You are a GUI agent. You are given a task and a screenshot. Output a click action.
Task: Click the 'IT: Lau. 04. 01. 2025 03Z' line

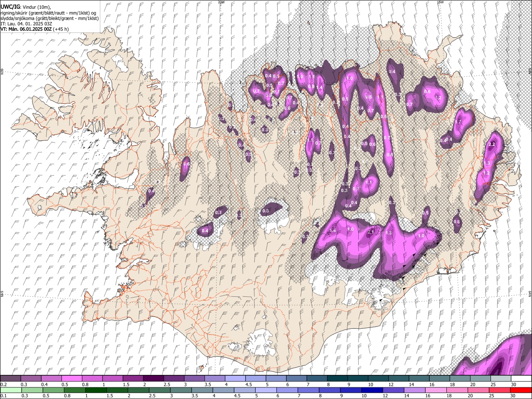pyautogui.click(x=26, y=24)
